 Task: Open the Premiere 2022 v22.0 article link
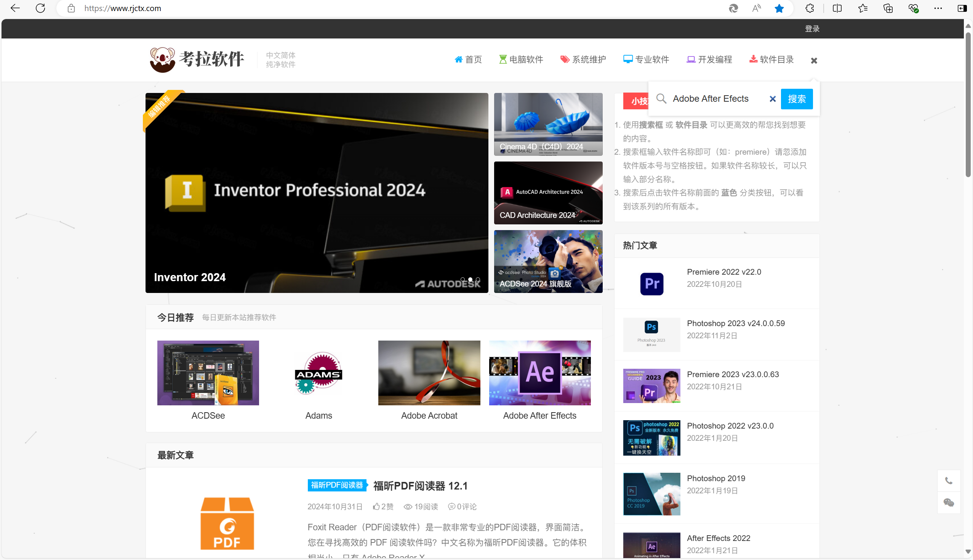(x=724, y=272)
